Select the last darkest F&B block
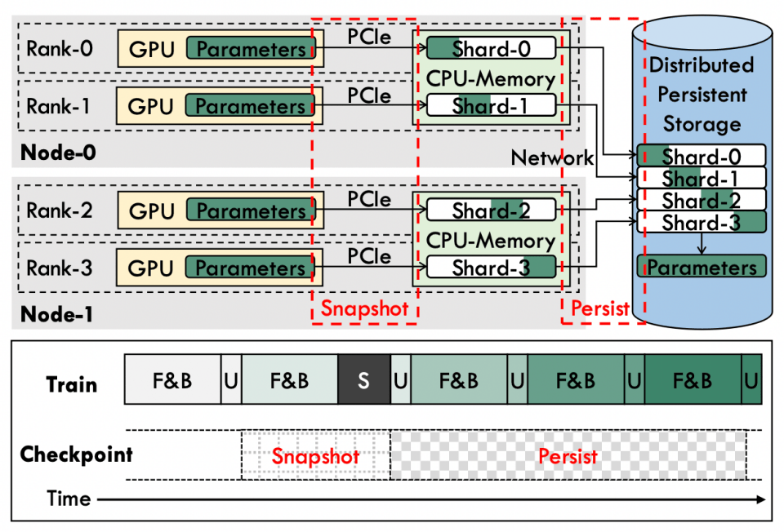This screenshot has width=784, height=532. (692, 380)
